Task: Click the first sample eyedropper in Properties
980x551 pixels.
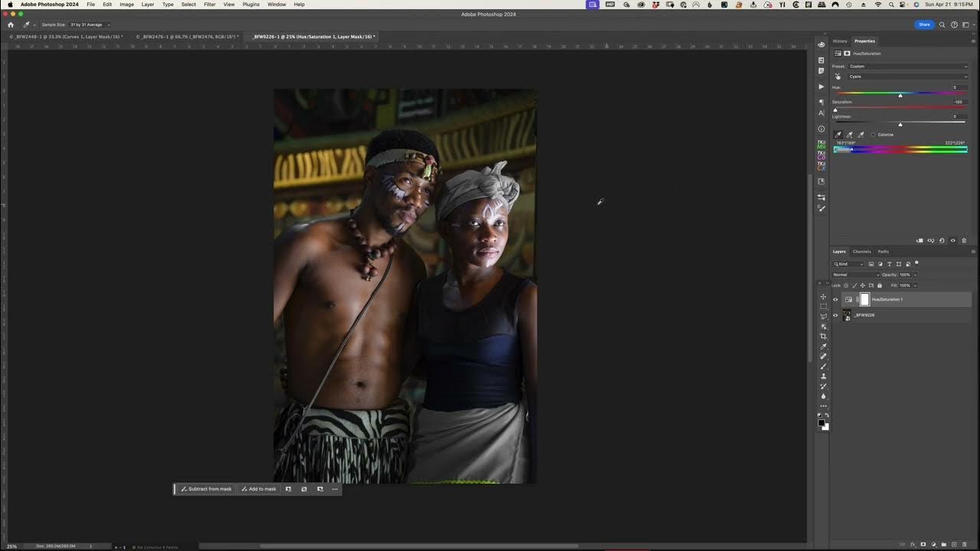Action: pyautogui.click(x=838, y=135)
